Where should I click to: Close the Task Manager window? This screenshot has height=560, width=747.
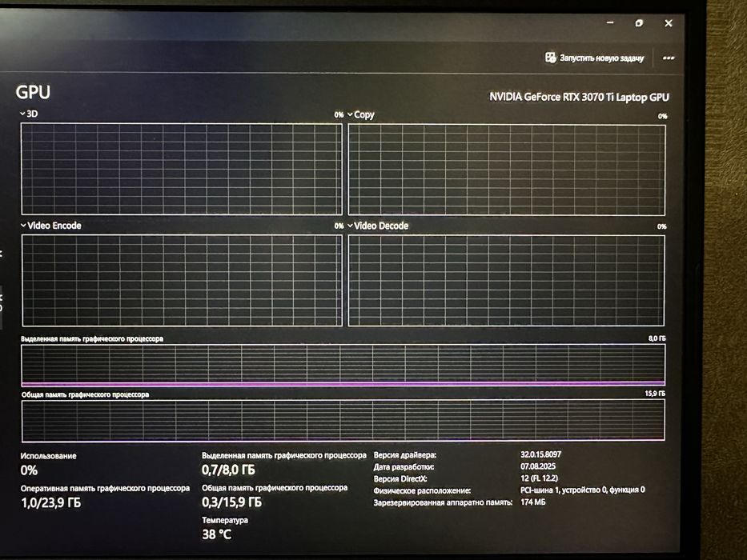669,23
